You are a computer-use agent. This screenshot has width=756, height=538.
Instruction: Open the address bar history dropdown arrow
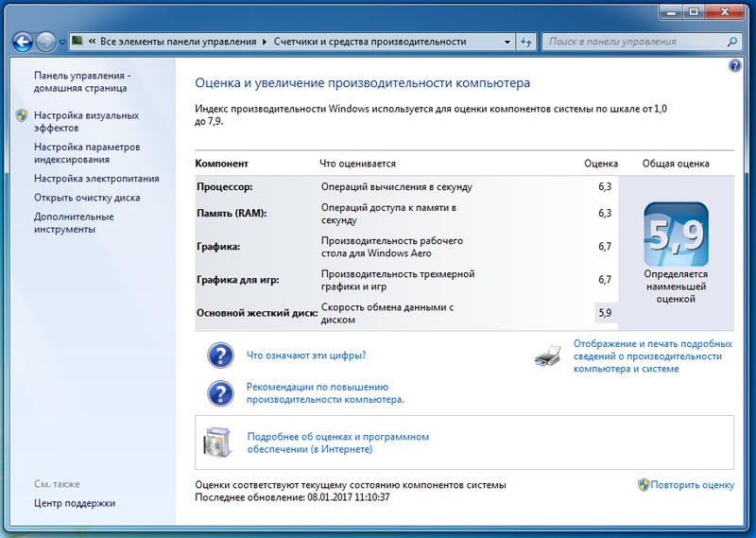507,42
